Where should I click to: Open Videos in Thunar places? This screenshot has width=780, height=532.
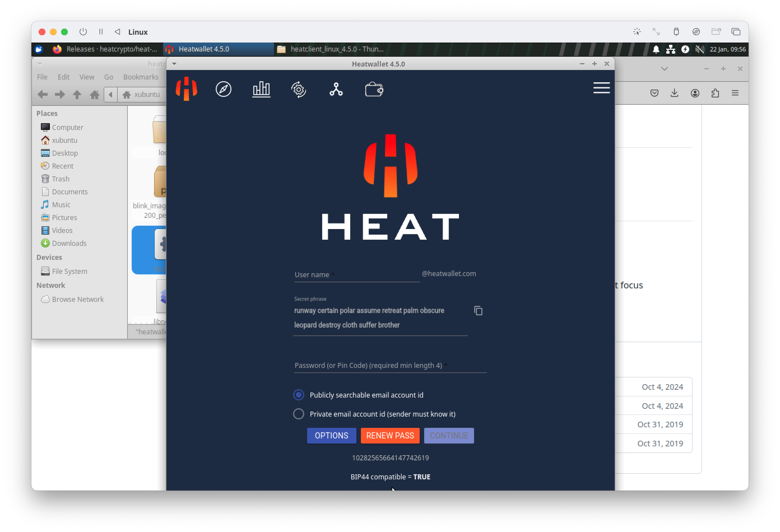[56, 230]
